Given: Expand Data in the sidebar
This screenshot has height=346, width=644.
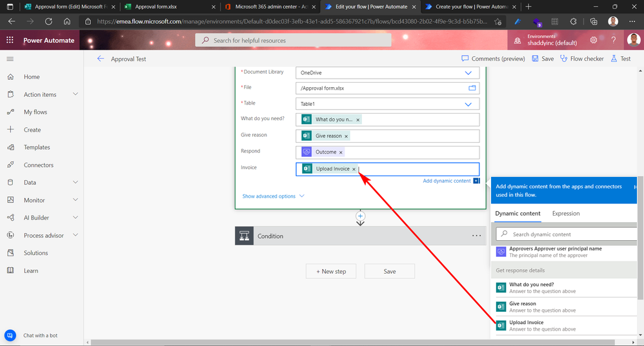Looking at the screenshot, I should 75,182.
